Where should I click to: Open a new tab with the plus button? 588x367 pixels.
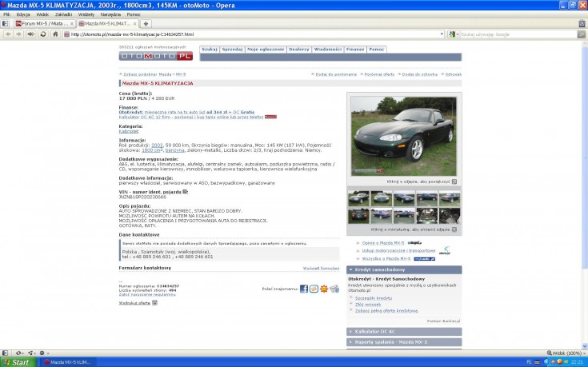point(146,24)
